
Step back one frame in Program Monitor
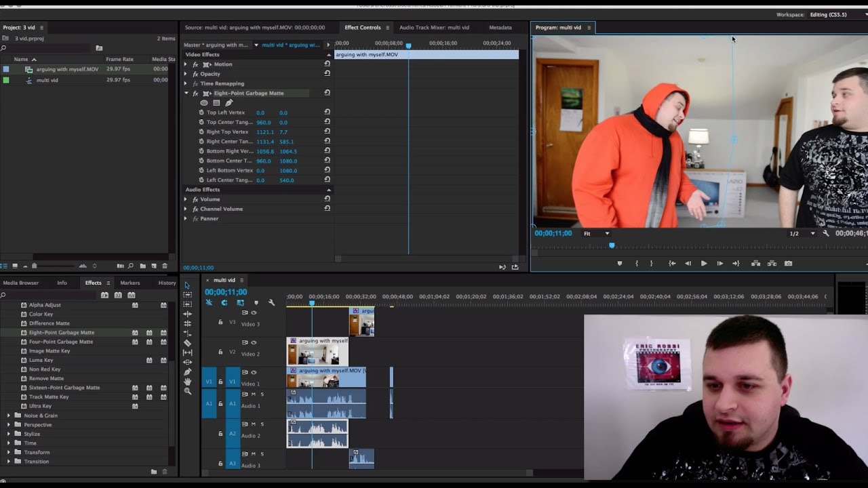click(x=688, y=263)
